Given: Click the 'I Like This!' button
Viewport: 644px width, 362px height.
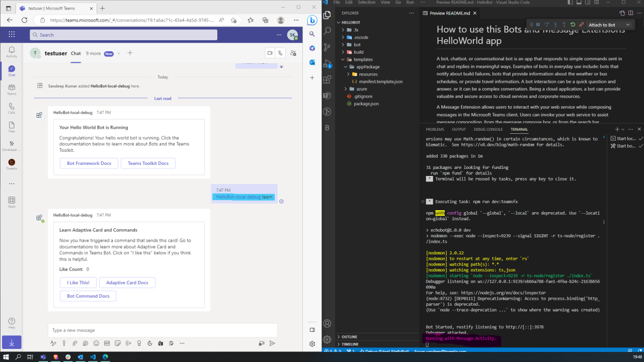Looking at the screenshot, I should tap(77, 282).
